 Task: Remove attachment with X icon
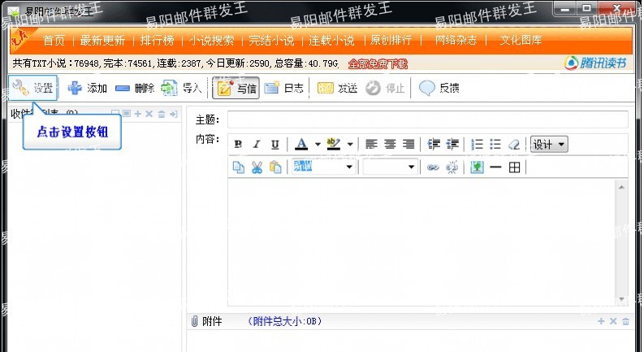tap(613, 321)
